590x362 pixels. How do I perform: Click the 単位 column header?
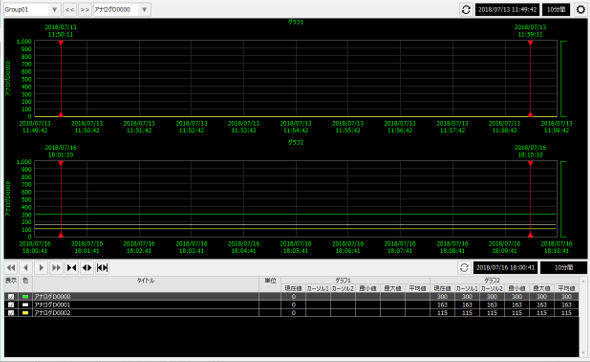tap(270, 281)
